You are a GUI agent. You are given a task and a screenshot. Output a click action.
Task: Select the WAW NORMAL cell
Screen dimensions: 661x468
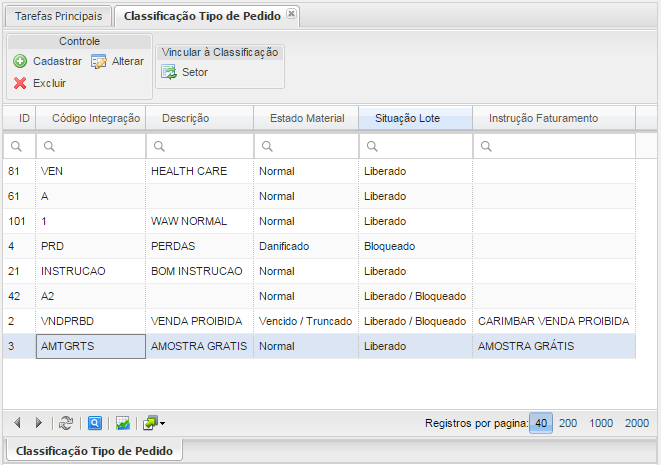point(200,221)
